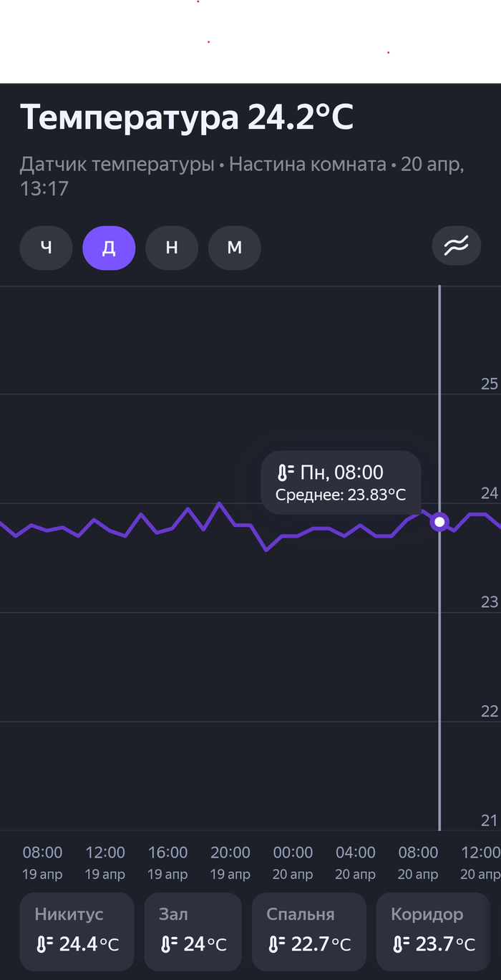The height and width of the screenshot is (980, 501).
Task: Click the '08:00 19 апр' axis label
Action: click(42, 863)
